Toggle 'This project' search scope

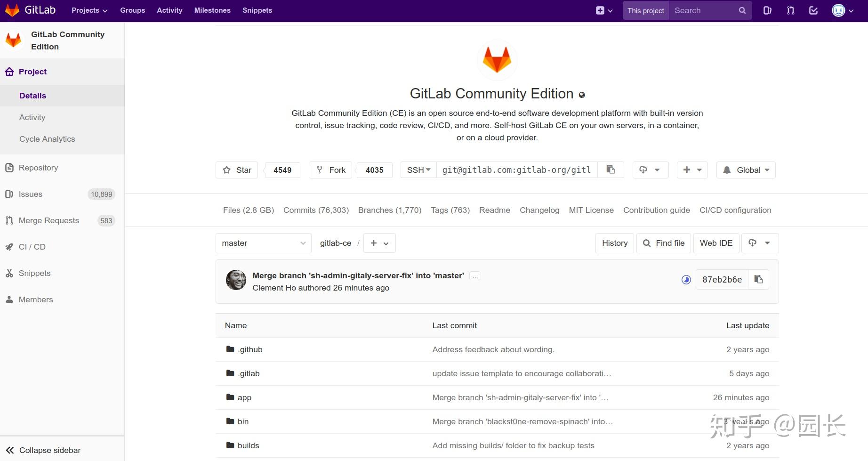(x=645, y=10)
